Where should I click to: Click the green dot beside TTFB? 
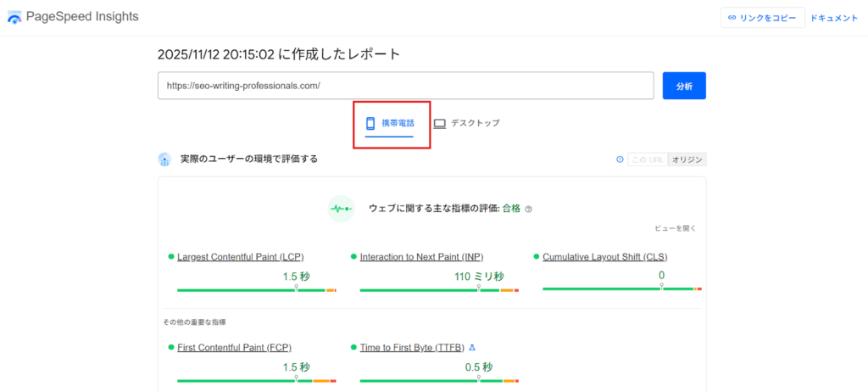pyautogui.click(x=353, y=347)
